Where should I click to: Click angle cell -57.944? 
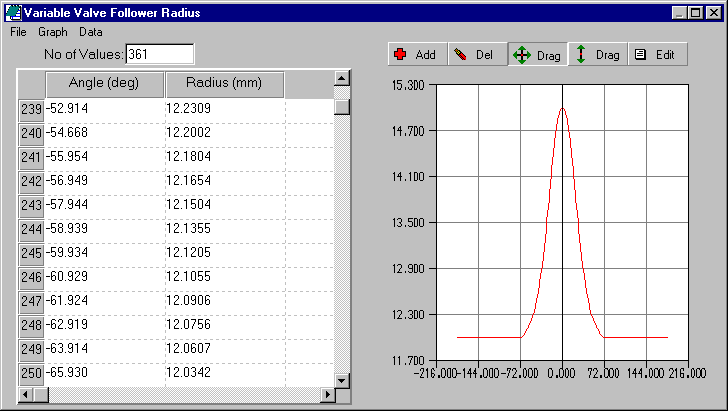[105, 206]
